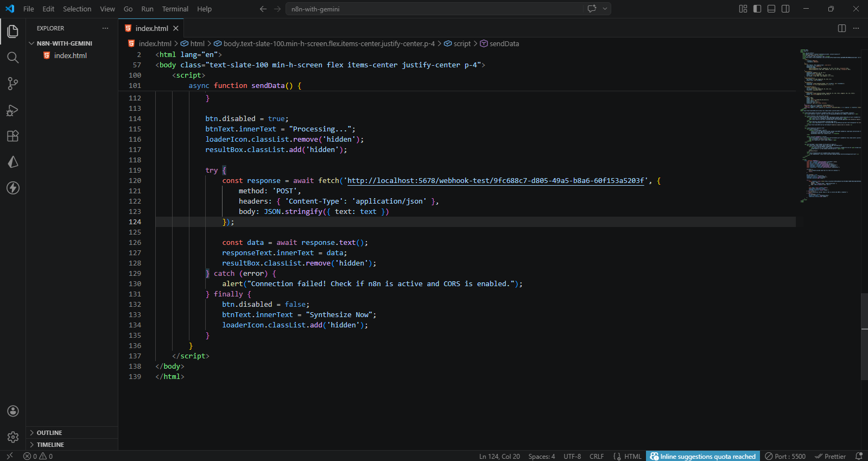Open the Go menu

128,9
